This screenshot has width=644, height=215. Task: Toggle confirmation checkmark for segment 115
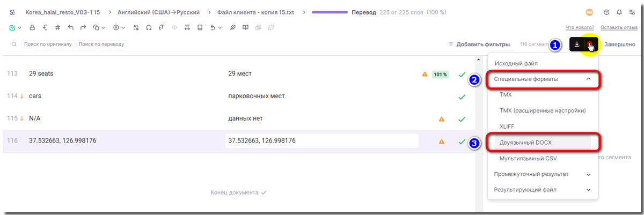pyautogui.click(x=462, y=119)
